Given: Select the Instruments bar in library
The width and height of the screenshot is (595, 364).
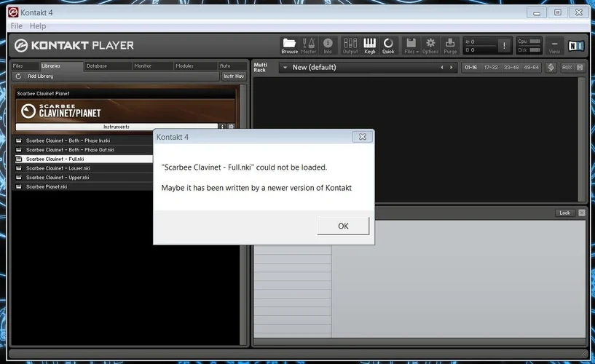Looking at the screenshot, I should tap(117, 127).
